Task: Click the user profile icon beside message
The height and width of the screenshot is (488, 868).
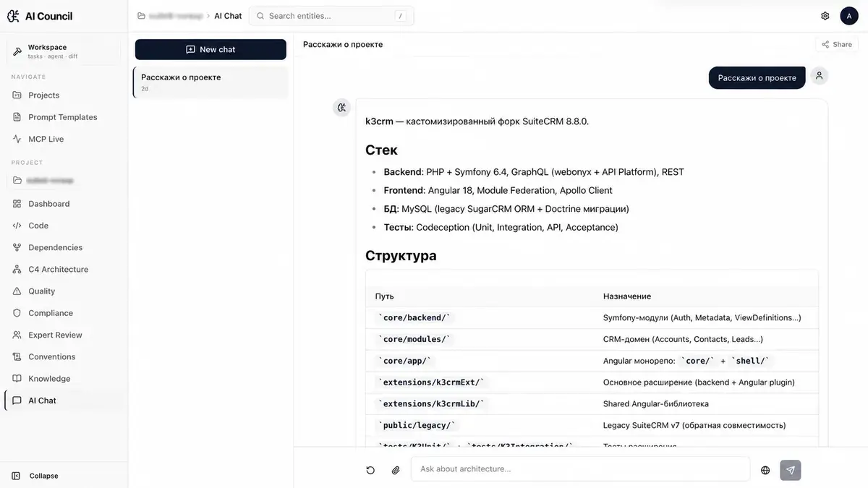Action: point(819,75)
